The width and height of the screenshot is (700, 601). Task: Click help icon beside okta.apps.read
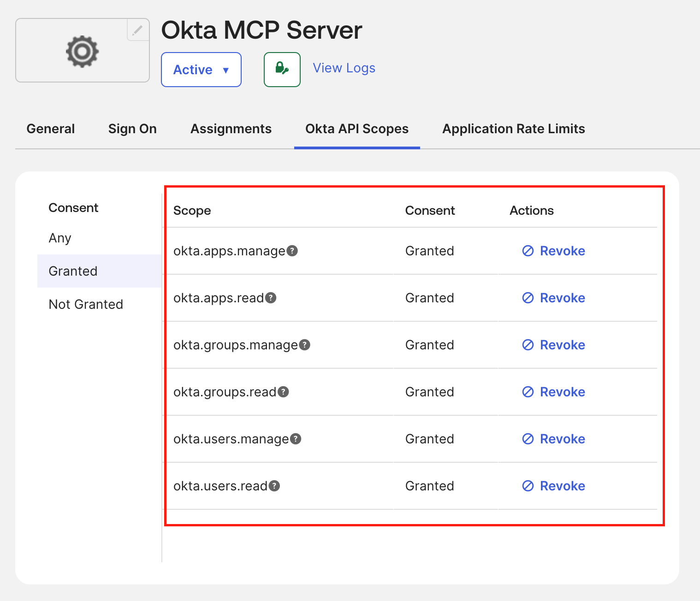(x=271, y=298)
